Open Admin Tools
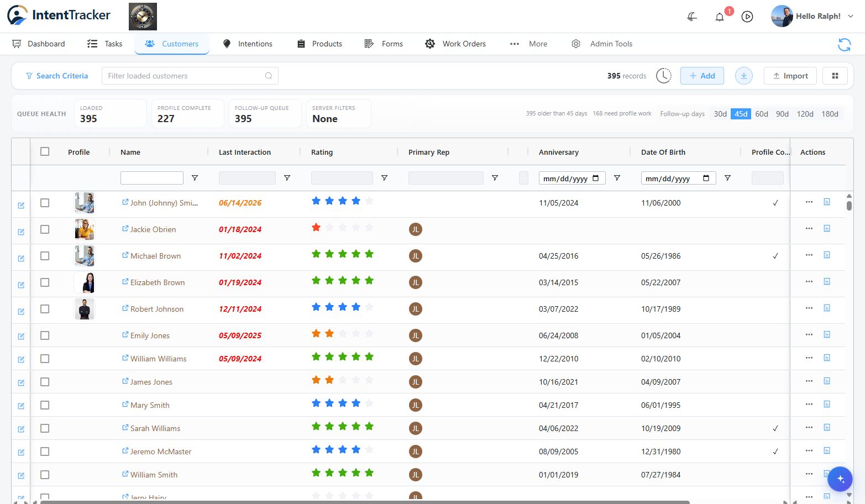865x504 pixels. [x=602, y=44]
